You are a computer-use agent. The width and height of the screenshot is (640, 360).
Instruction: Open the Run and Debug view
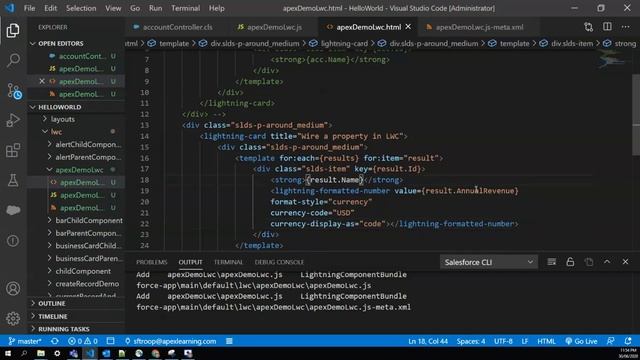click(x=13, y=120)
